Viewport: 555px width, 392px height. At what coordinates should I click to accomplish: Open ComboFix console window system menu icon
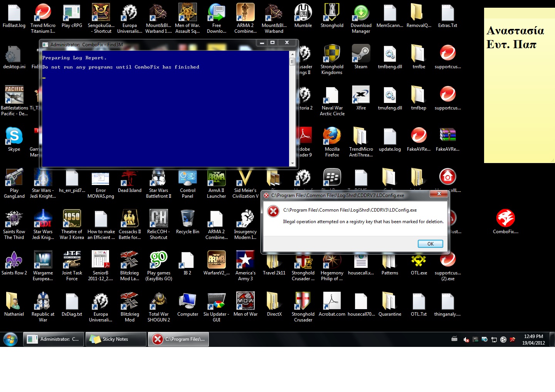[45, 45]
